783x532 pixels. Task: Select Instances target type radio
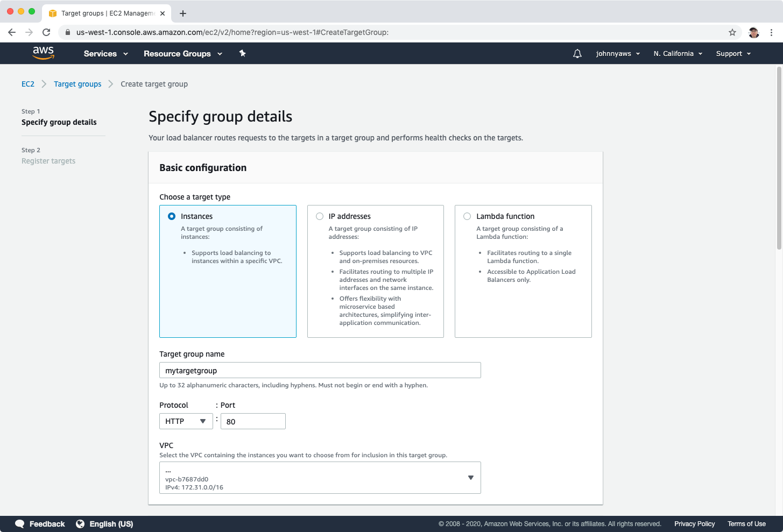[172, 216]
